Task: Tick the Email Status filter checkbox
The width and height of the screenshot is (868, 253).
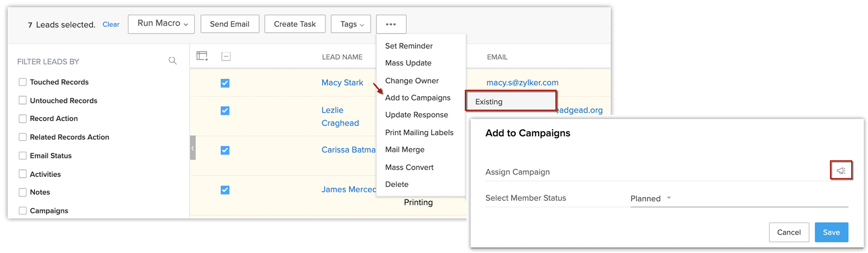Action: click(x=22, y=155)
